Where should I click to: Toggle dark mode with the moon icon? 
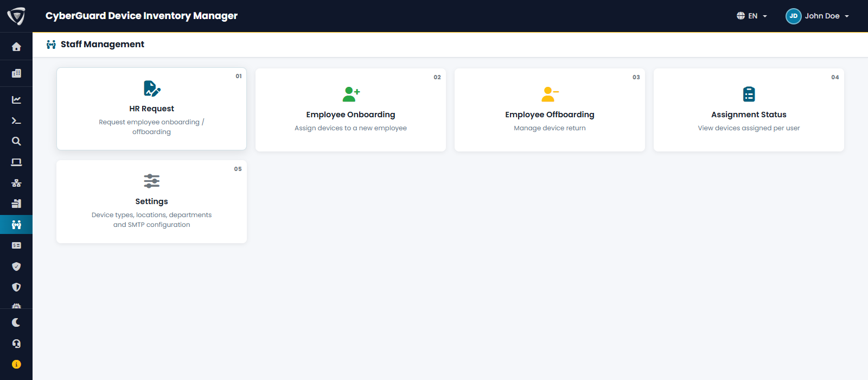(x=16, y=322)
